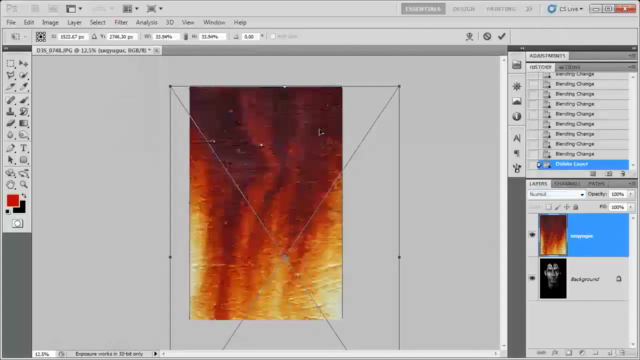Select the Gradient tool
The height and width of the screenshot is (360, 640).
click(24, 123)
